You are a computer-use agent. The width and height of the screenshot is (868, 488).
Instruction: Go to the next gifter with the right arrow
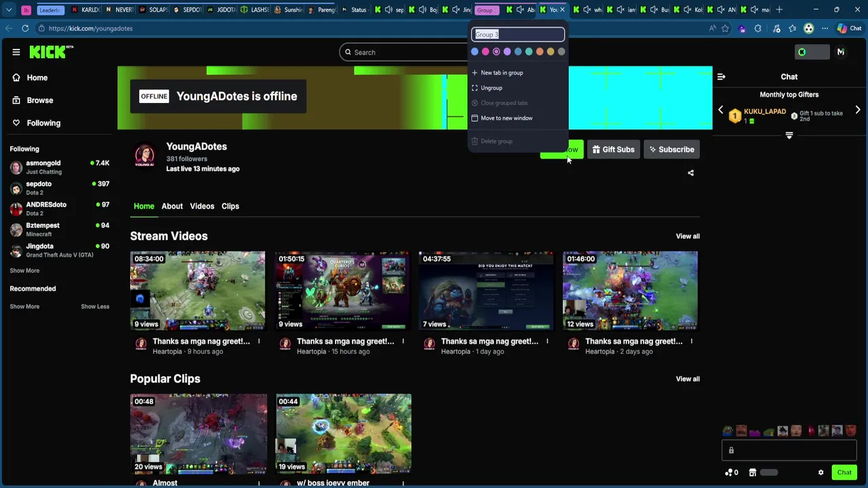[x=857, y=110]
